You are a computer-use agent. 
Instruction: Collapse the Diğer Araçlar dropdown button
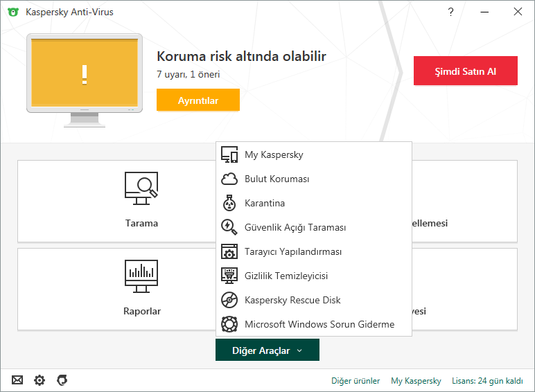(267, 350)
